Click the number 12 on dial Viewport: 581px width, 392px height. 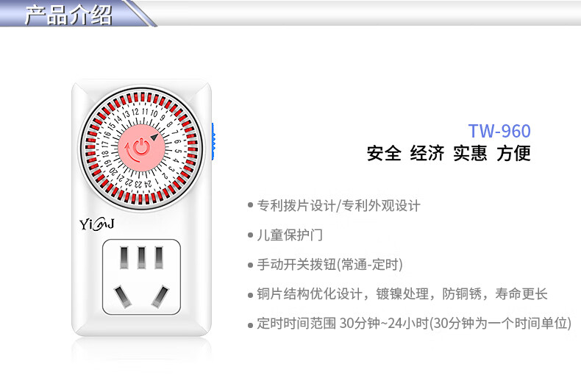click(x=135, y=112)
